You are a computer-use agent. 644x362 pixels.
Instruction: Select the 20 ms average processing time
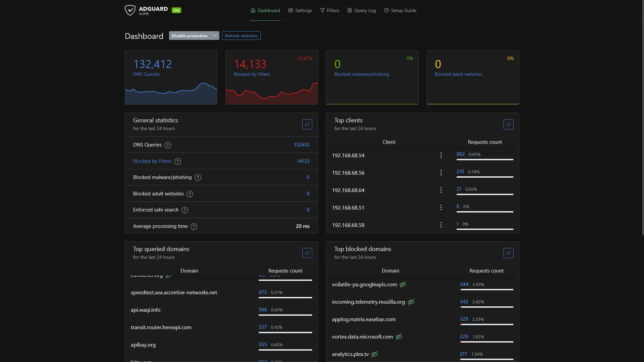point(303,226)
